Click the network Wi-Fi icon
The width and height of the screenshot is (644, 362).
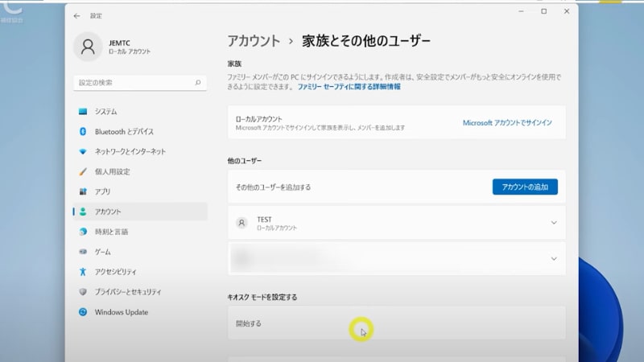pyautogui.click(x=83, y=151)
